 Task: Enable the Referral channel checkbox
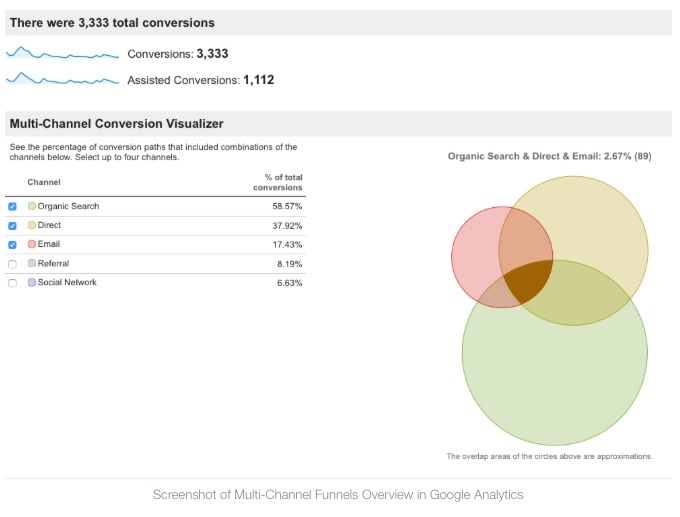coord(12,264)
